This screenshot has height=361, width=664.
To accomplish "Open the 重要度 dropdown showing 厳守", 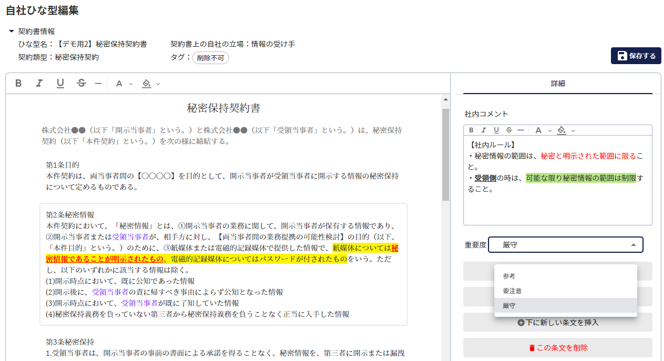I will (566, 245).
